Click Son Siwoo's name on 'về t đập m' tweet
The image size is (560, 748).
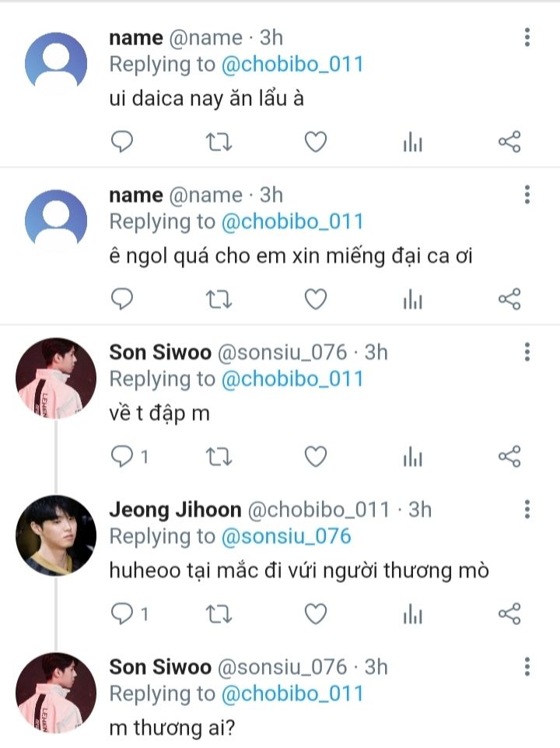point(160,352)
